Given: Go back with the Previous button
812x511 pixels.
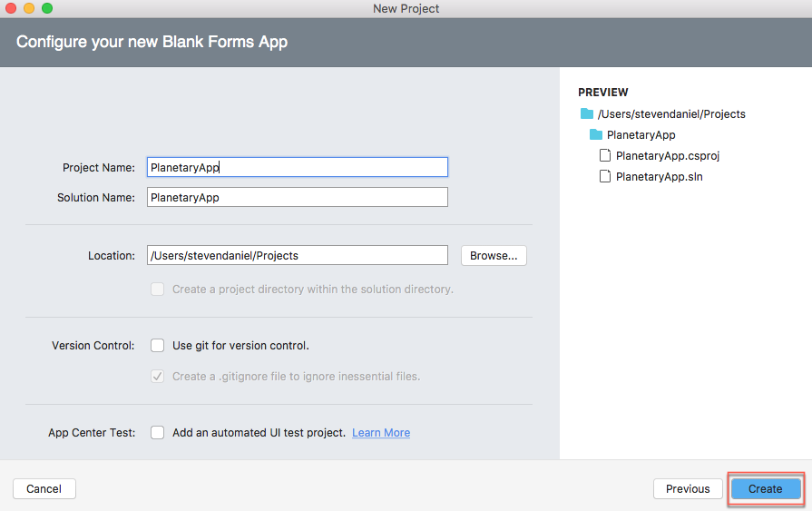Looking at the screenshot, I should (688, 488).
